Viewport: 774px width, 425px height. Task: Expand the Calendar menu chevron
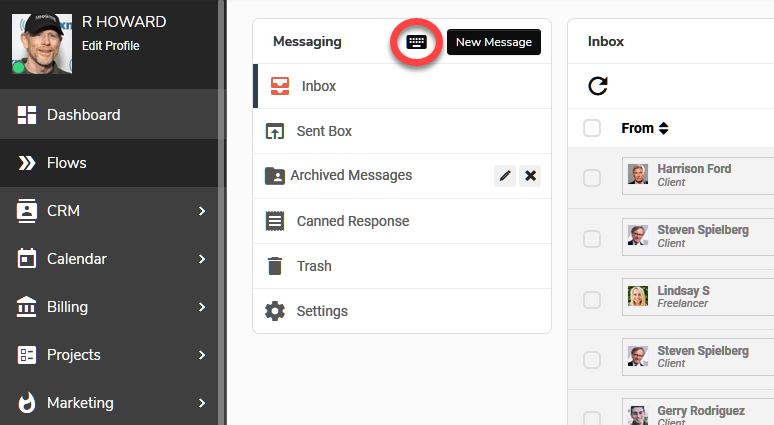point(201,259)
